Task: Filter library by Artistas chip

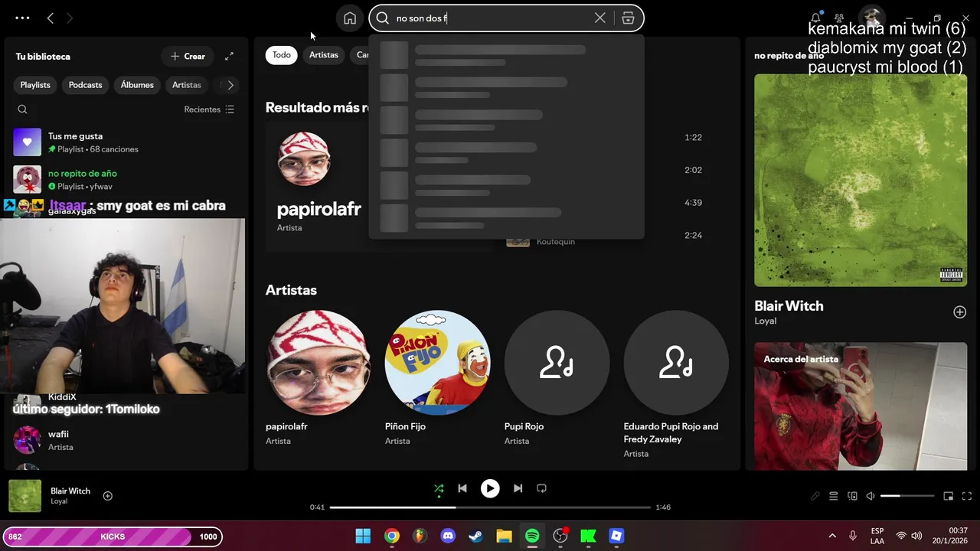Action: (x=187, y=85)
